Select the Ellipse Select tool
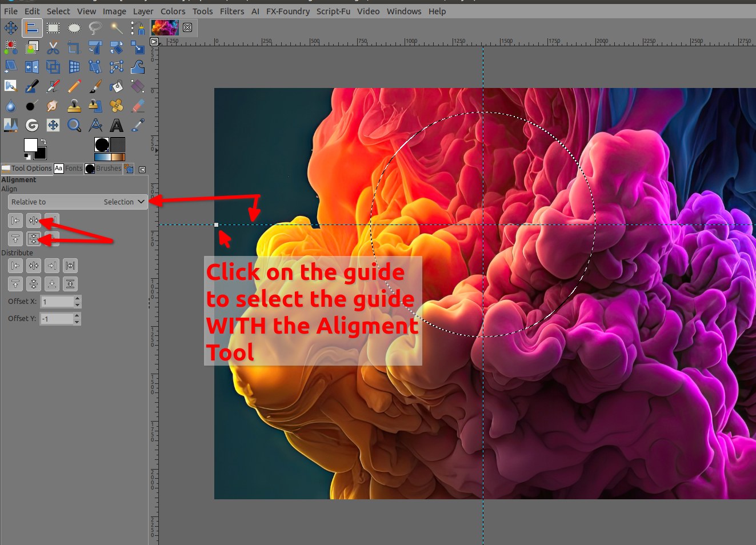The height and width of the screenshot is (545, 756). click(74, 27)
